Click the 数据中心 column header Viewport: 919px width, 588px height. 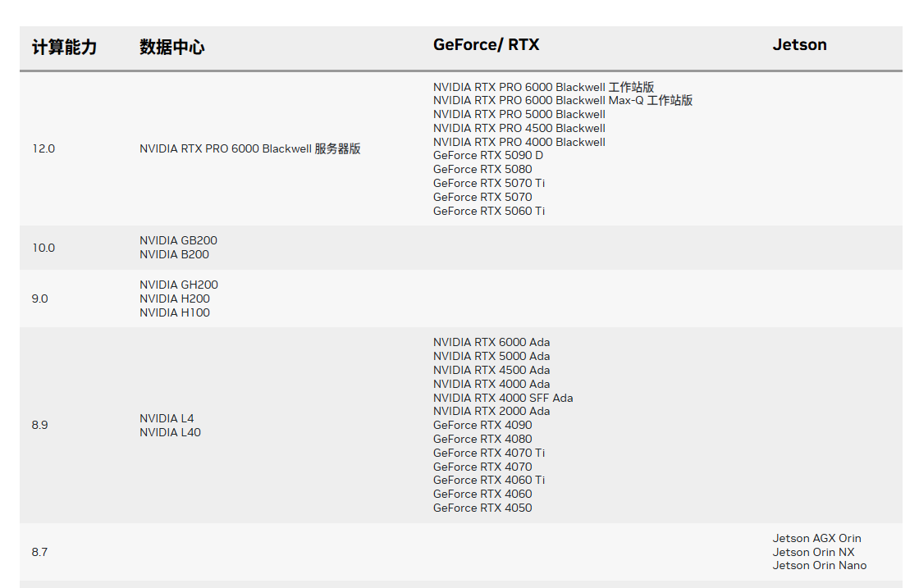pyautogui.click(x=172, y=47)
